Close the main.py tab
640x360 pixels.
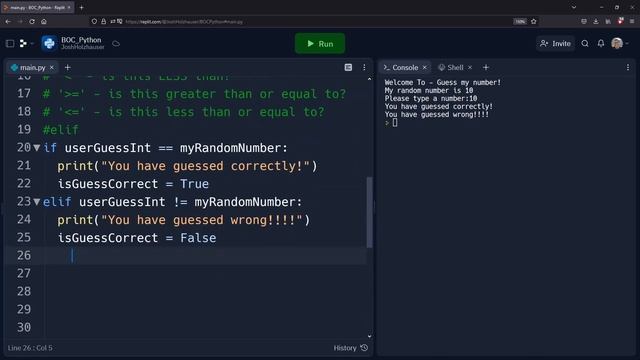point(52,67)
